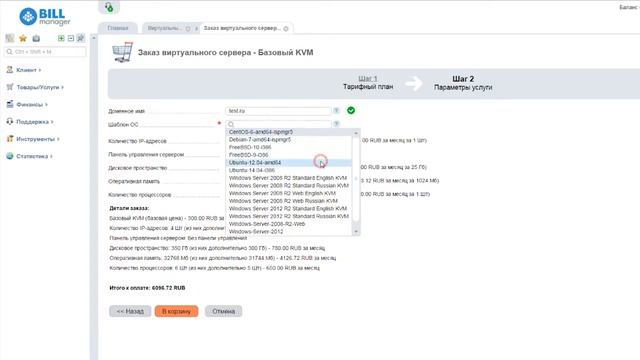Click the pin icon in sidebar toolbar
Screen dimensions: 640x360
(x=80, y=38)
